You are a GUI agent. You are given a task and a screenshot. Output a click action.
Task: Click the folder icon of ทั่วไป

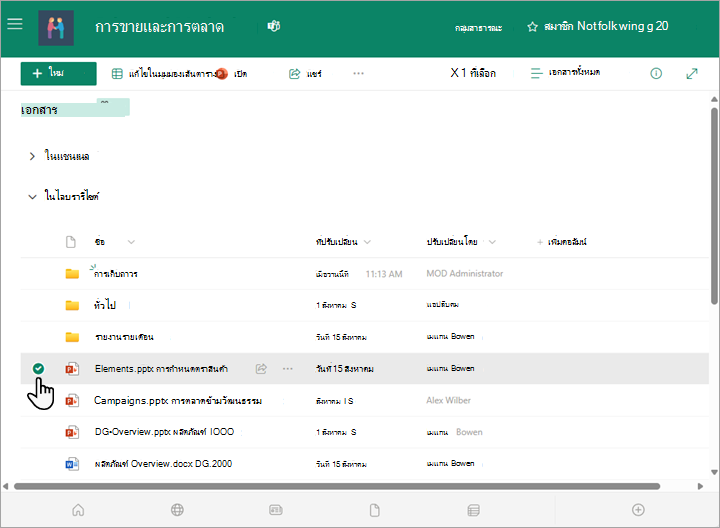tap(72, 305)
